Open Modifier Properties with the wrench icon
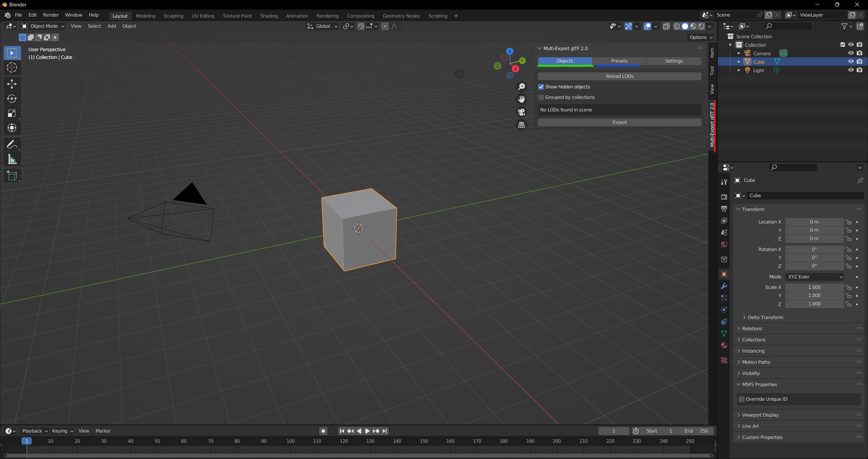Image resolution: width=868 pixels, height=459 pixels. tap(724, 286)
